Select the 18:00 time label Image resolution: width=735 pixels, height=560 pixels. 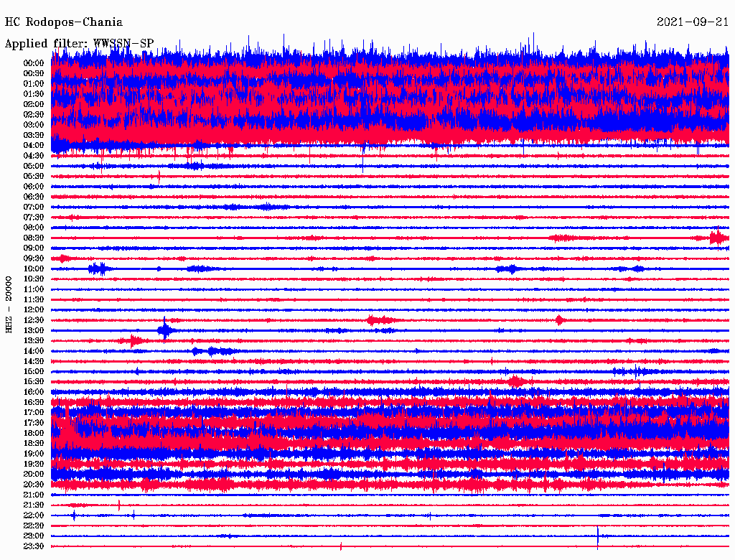(34, 433)
